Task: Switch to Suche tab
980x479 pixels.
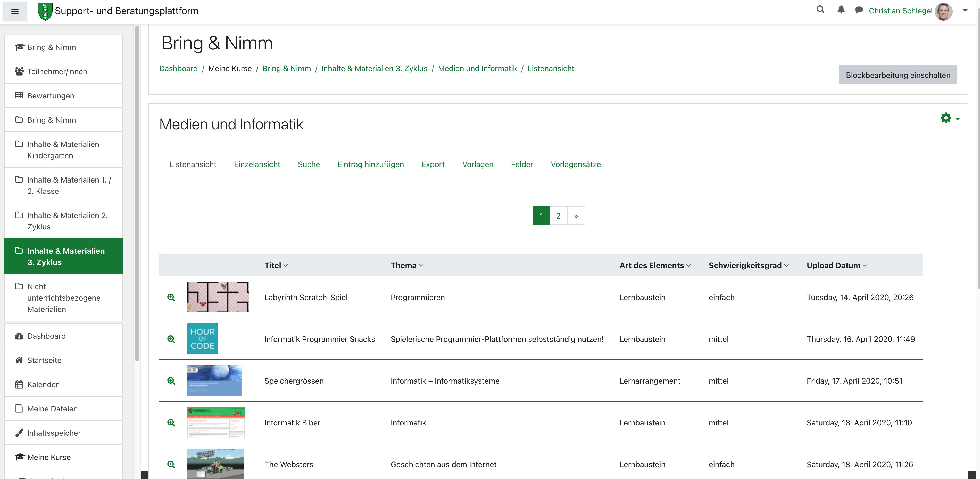Action: (309, 164)
